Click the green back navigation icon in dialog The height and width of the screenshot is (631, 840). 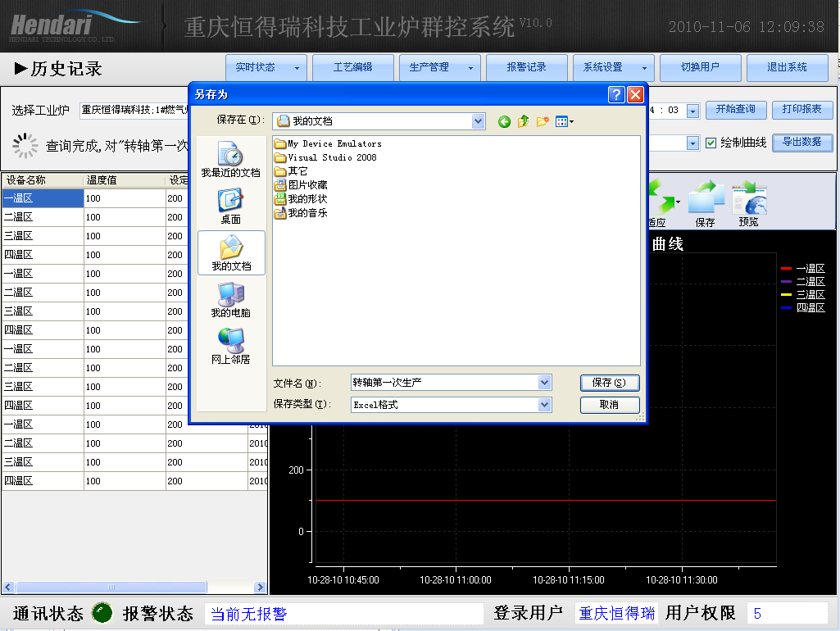[x=504, y=120]
